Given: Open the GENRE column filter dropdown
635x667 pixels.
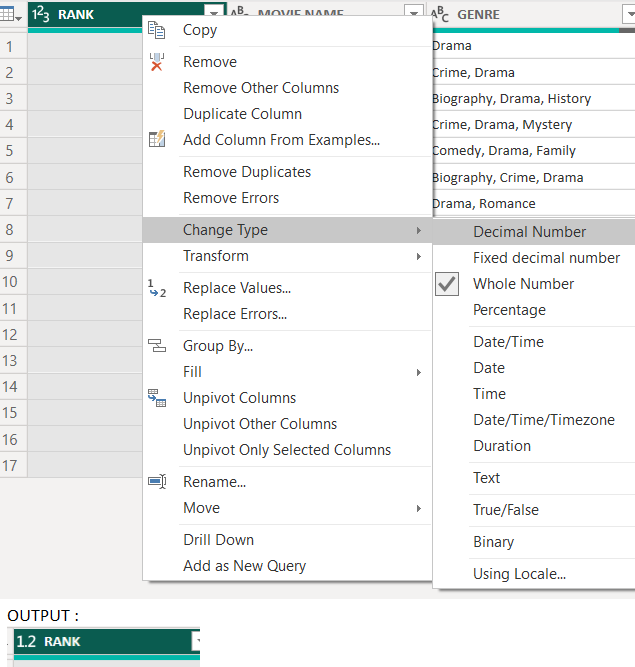Looking at the screenshot, I should [626, 15].
